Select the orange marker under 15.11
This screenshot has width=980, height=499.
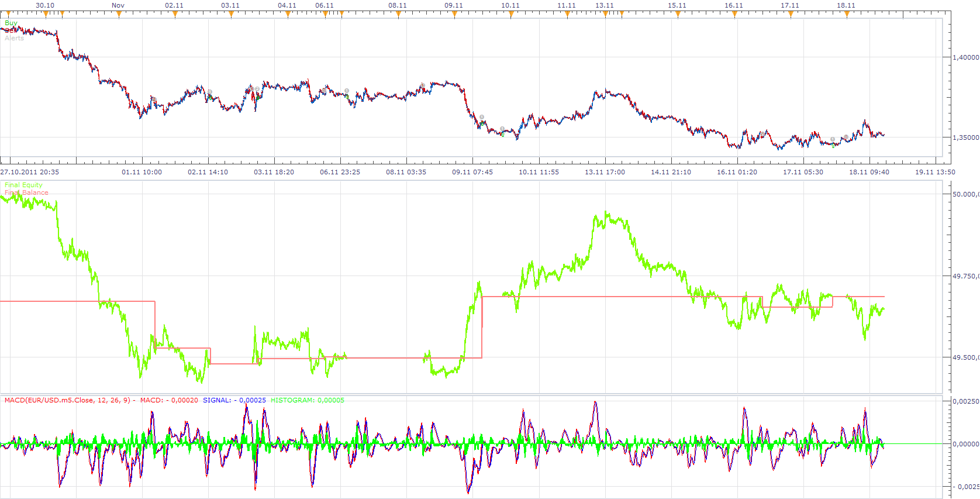click(x=678, y=14)
